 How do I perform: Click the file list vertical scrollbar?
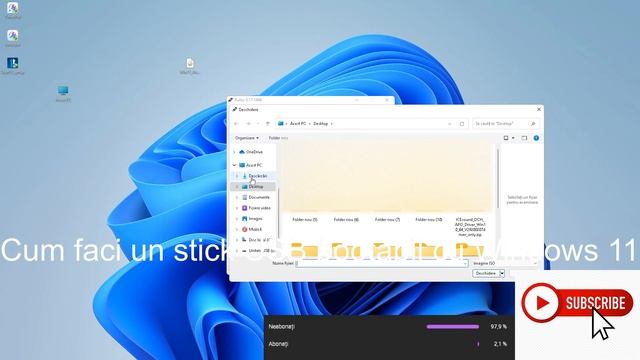point(498,178)
